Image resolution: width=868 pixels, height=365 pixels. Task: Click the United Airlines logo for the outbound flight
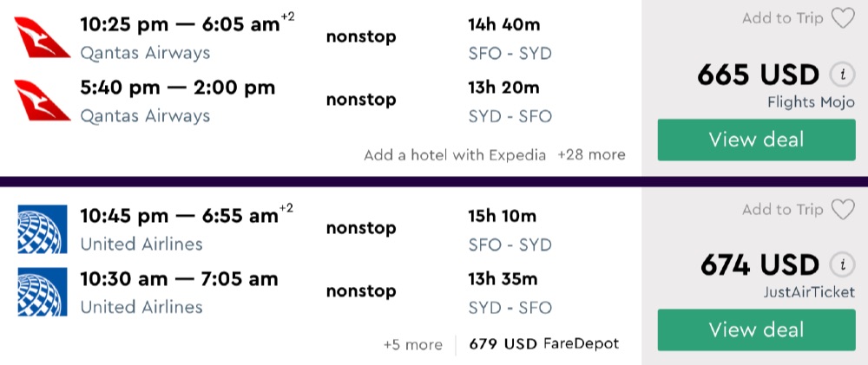click(x=43, y=229)
